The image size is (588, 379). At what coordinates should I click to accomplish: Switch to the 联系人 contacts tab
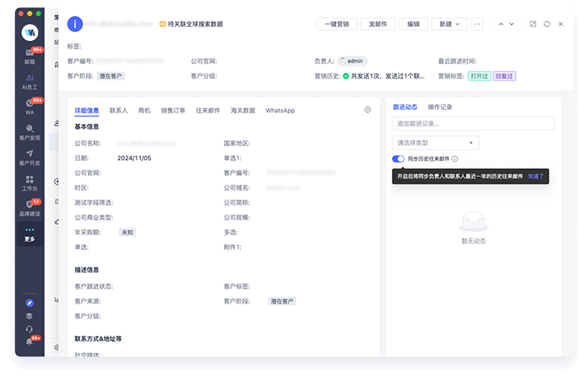119,110
